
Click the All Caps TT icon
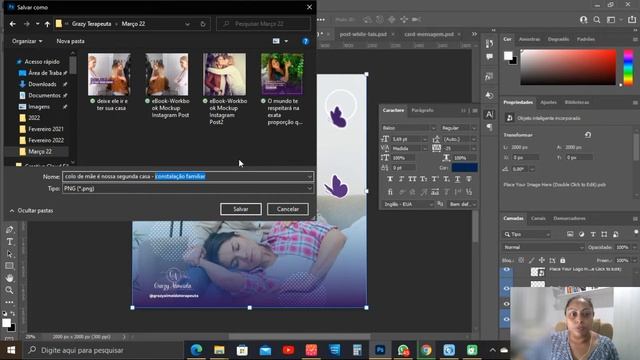412,179
